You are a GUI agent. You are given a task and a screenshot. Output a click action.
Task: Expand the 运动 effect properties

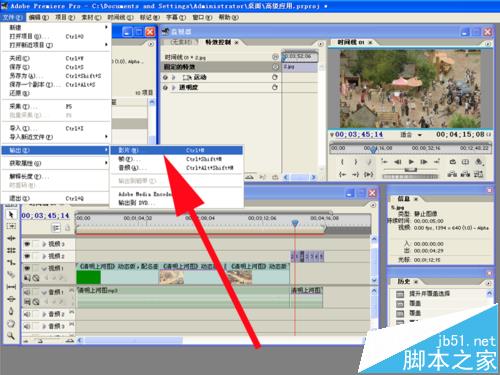[x=173, y=77]
